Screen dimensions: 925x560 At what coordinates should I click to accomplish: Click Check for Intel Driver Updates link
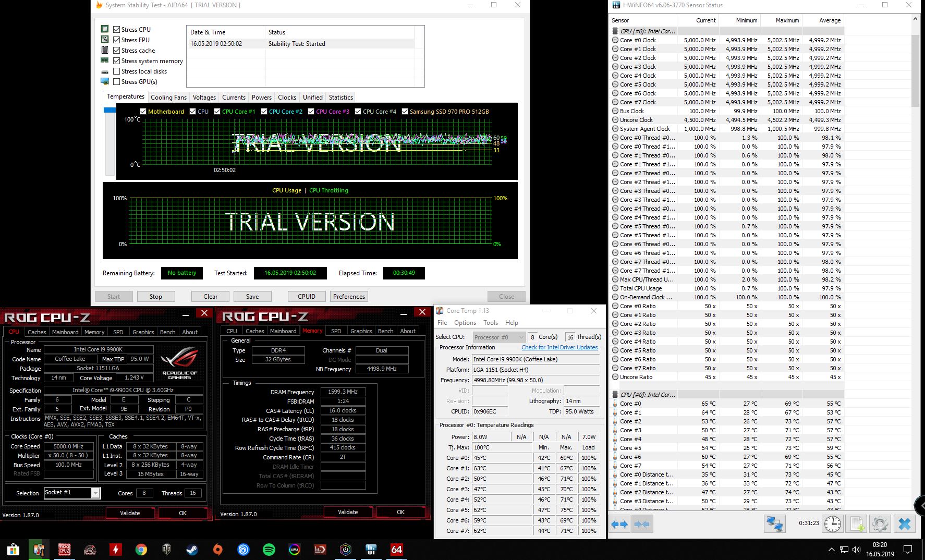(559, 347)
